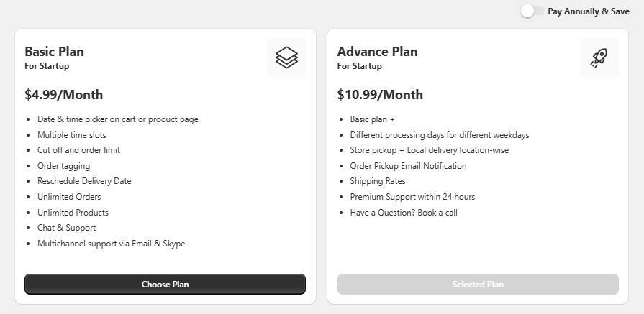Click the layers stack icon on Basic Plan
Image resolution: width=644 pixels, height=314 pixels.
click(286, 57)
